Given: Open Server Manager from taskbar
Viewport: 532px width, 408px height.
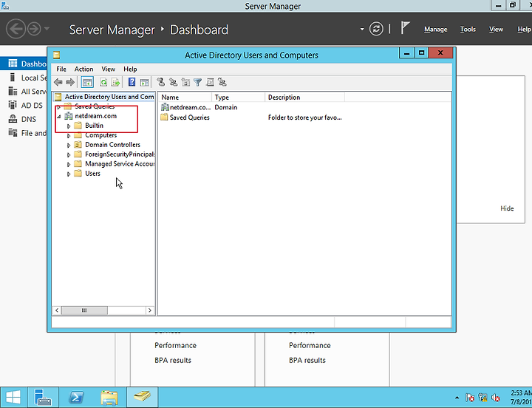Looking at the screenshot, I should pyautogui.click(x=43, y=397).
